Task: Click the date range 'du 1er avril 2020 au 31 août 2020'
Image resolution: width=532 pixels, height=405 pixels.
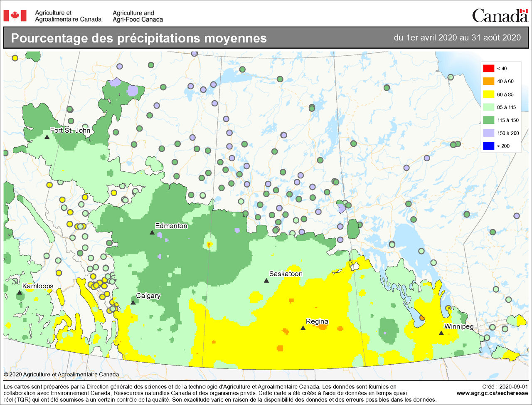Action: coord(457,37)
